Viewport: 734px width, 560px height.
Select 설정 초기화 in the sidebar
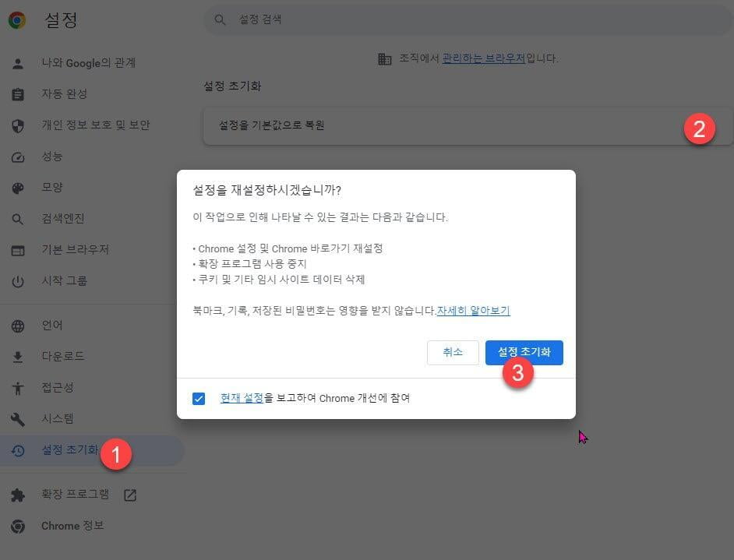click(x=92, y=450)
